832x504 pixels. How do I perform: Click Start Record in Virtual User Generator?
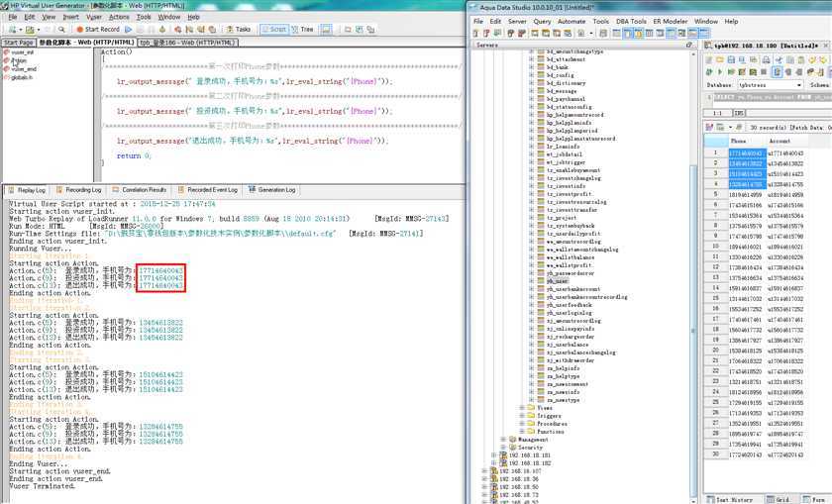coord(98,29)
